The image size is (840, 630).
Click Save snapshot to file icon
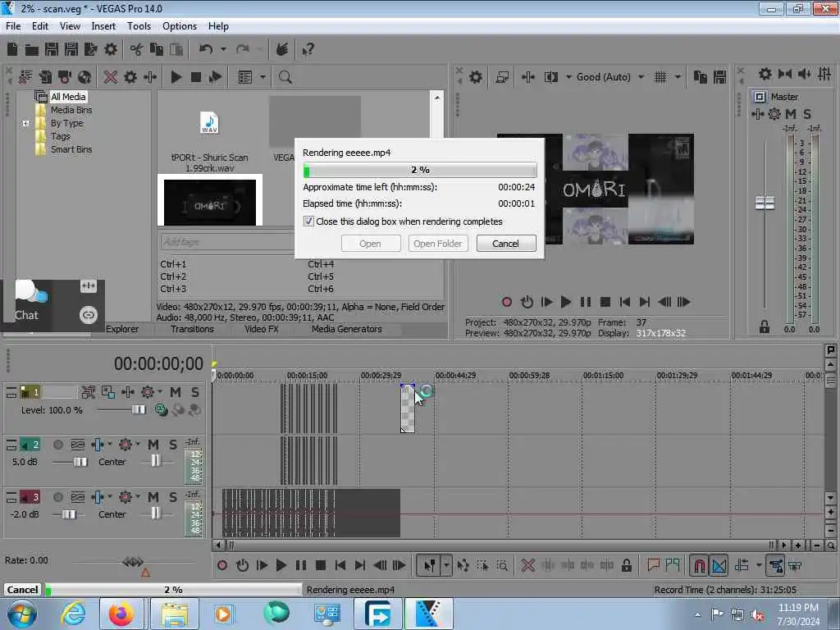pyautogui.click(x=720, y=77)
